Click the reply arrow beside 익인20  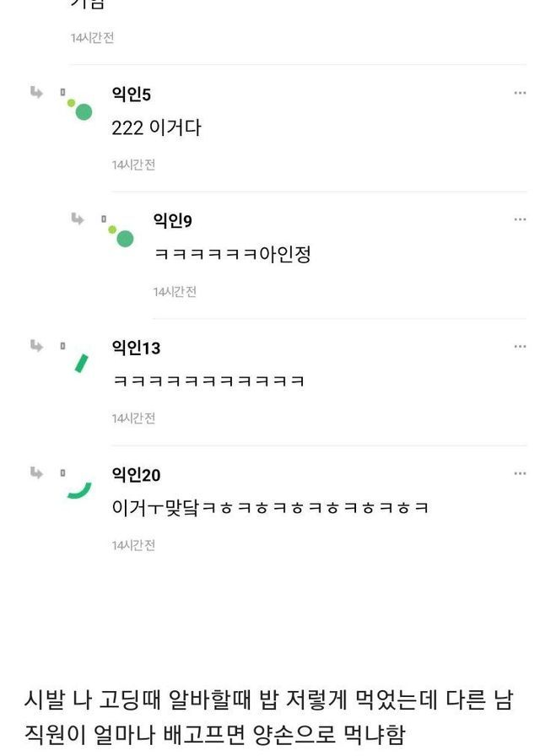(x=36, y=472)
